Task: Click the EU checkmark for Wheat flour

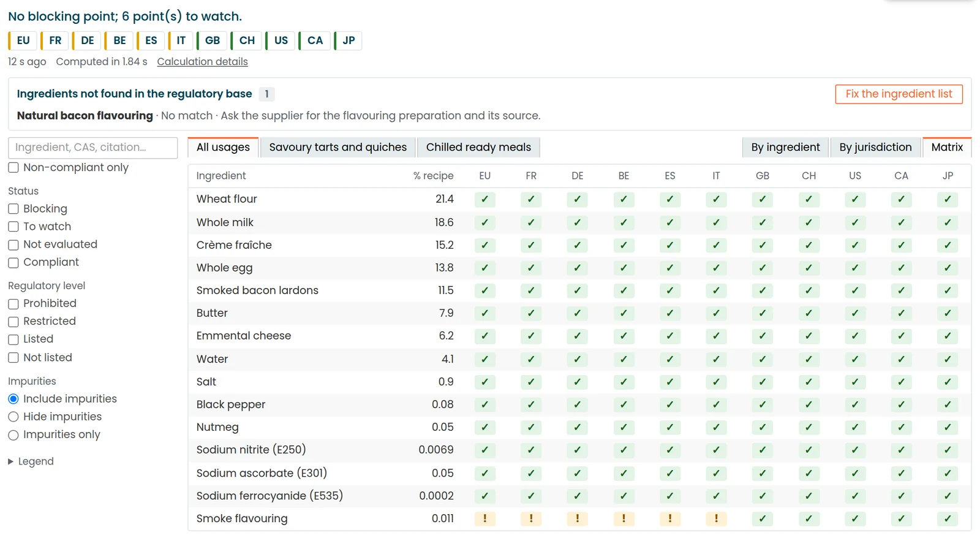Action: pos(484,199)
